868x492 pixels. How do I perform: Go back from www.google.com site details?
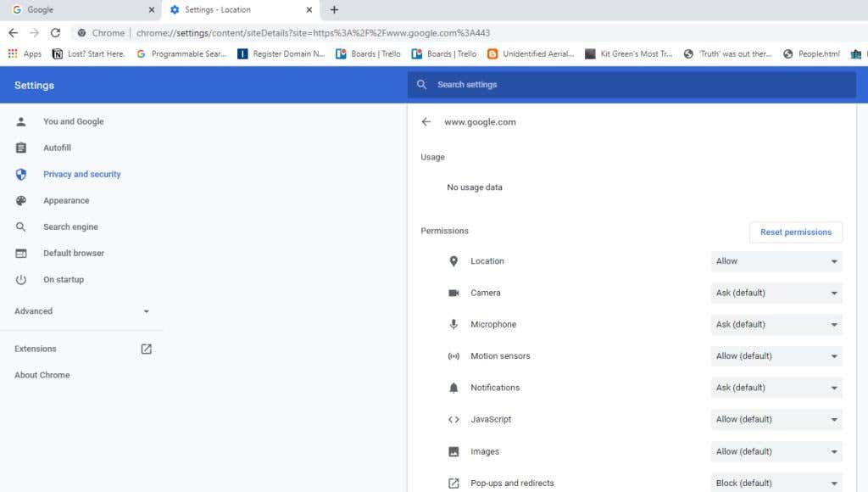[426, 122]
